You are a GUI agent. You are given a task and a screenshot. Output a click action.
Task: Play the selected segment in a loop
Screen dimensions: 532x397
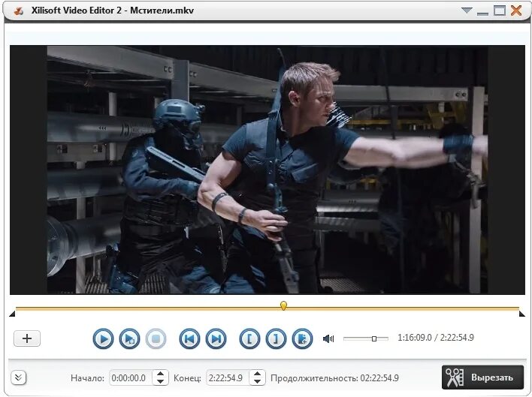[129, 338]
